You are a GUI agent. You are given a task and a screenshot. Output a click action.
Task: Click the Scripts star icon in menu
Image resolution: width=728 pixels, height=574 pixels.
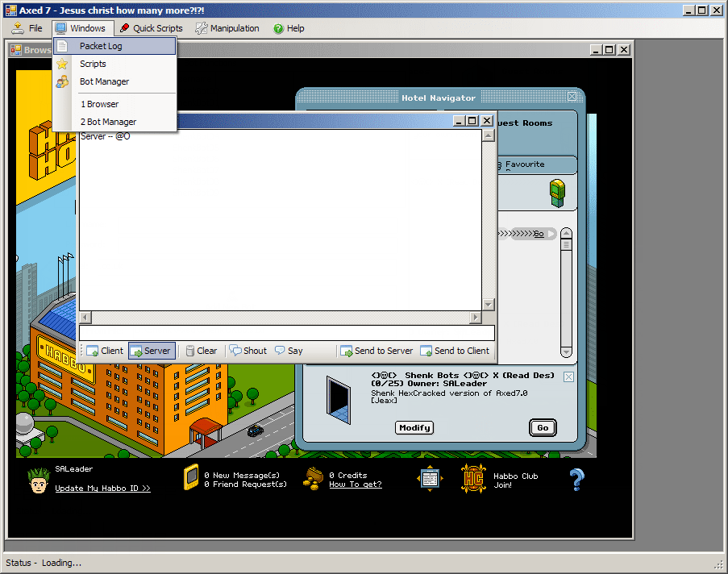point(62,64)
